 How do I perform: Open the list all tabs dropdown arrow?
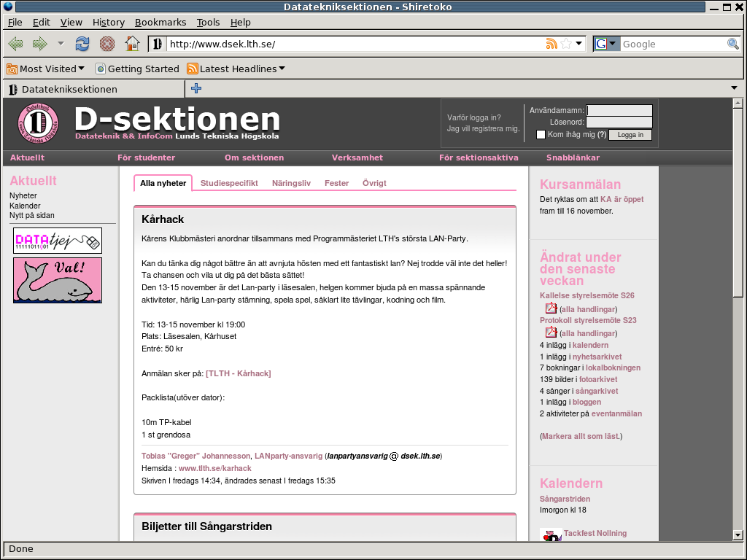734,88
